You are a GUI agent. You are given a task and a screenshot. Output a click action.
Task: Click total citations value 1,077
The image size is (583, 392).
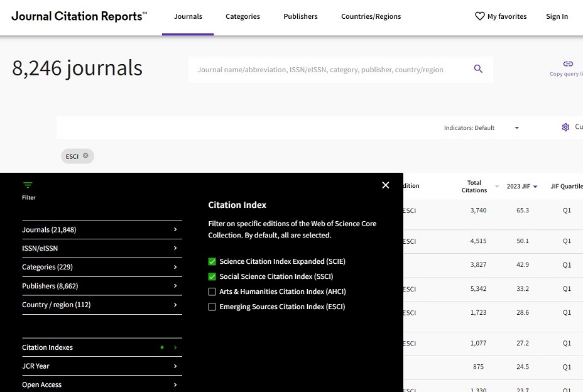pyautogui.click(x=478, y=343)
